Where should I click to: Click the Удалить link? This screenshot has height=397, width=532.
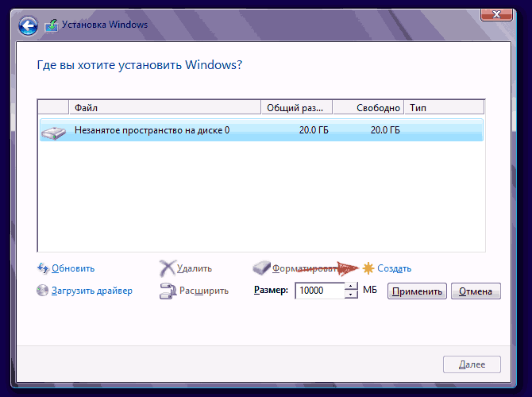coord(195,268)
